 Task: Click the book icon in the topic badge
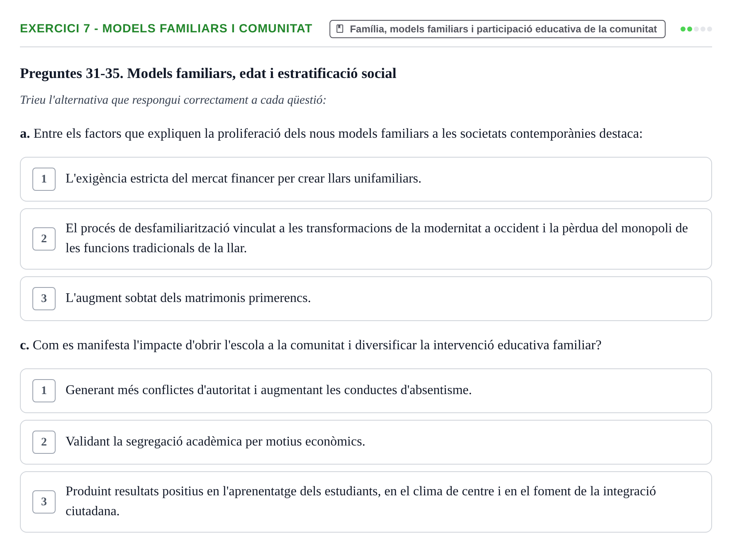click(x=340, y=29)
